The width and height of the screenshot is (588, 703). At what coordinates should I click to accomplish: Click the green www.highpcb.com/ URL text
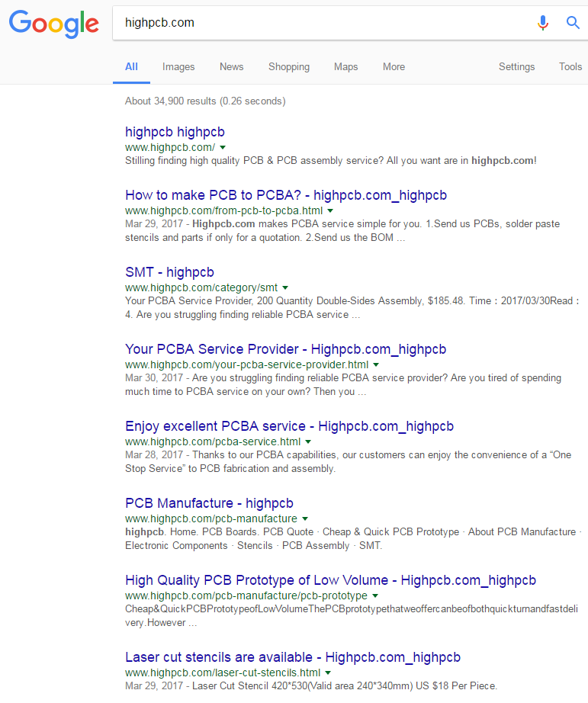click(x=170, y=147)
